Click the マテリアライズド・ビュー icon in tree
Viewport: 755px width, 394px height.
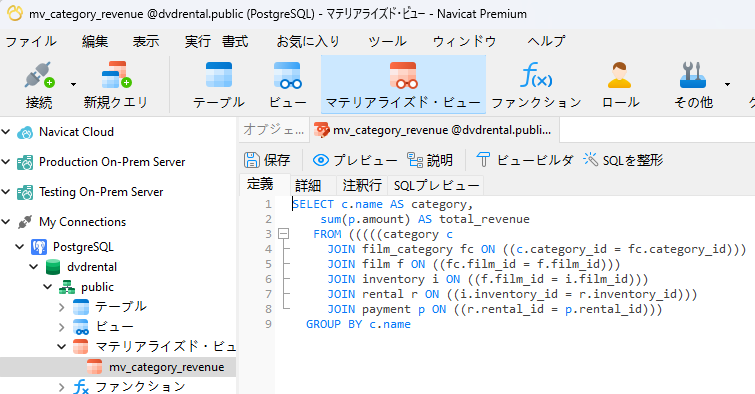[80, 347]
